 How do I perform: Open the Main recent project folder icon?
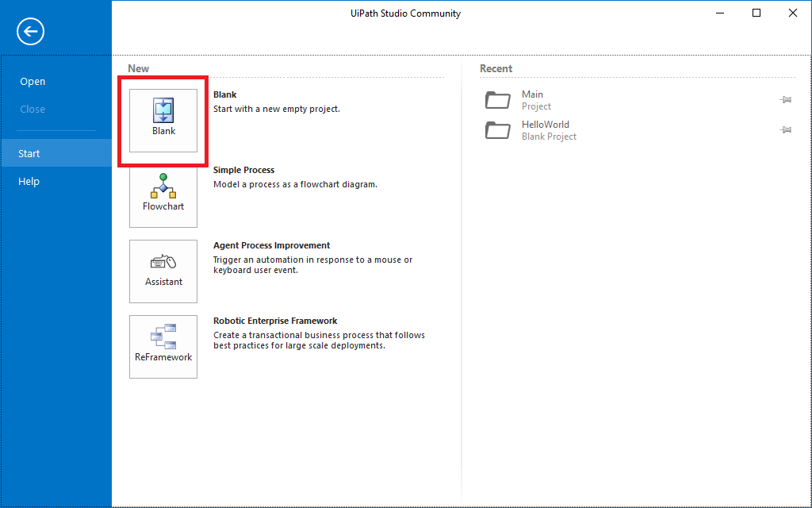tap(498, 100)
